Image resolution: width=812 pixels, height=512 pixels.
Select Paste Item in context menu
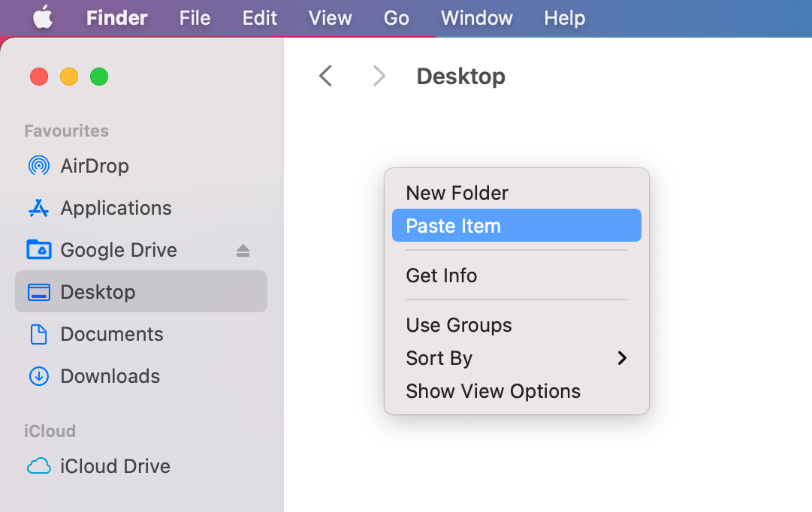(453, 226)
